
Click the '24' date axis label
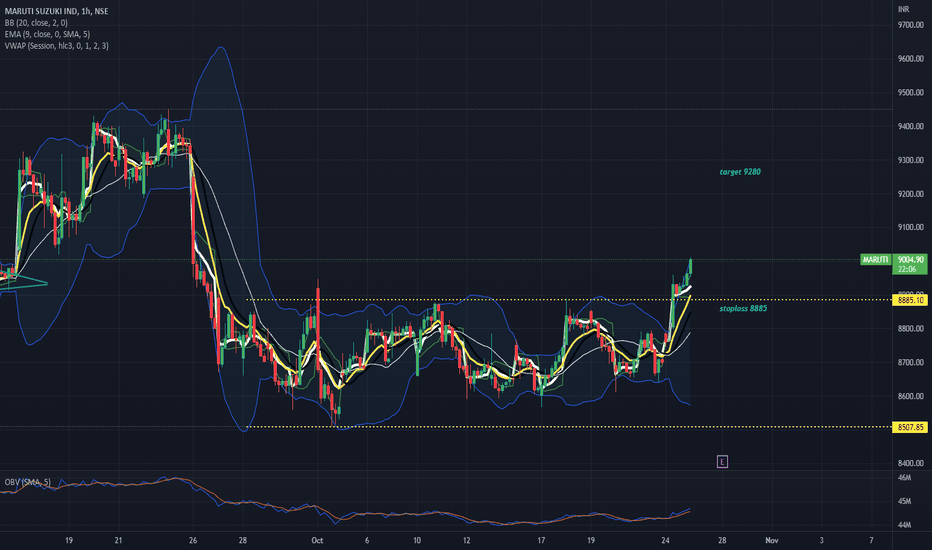pos(665,540)
